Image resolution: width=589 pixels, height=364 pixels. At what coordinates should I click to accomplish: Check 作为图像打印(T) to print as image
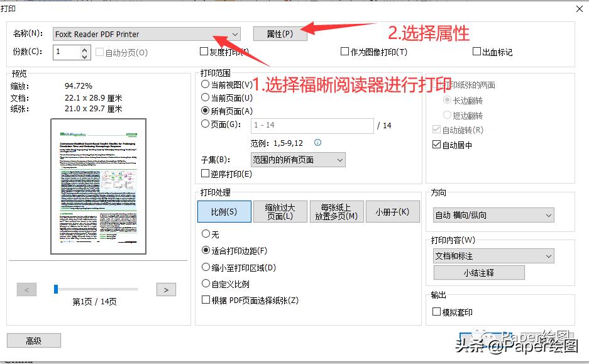[x=344, y=51]
